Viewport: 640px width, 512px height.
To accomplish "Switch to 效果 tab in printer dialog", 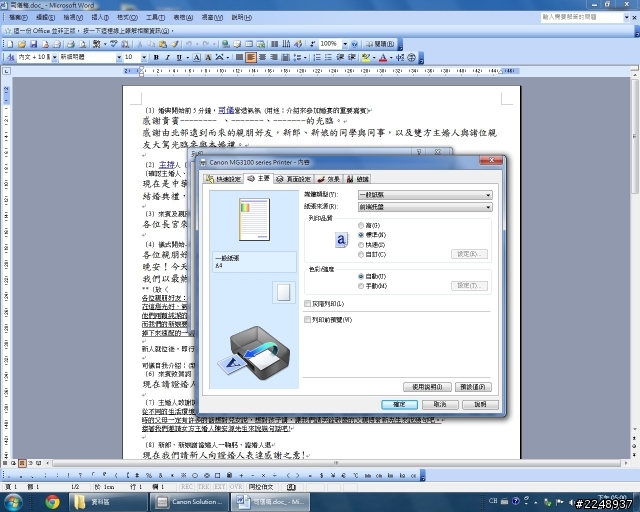I will coord(329,179).
